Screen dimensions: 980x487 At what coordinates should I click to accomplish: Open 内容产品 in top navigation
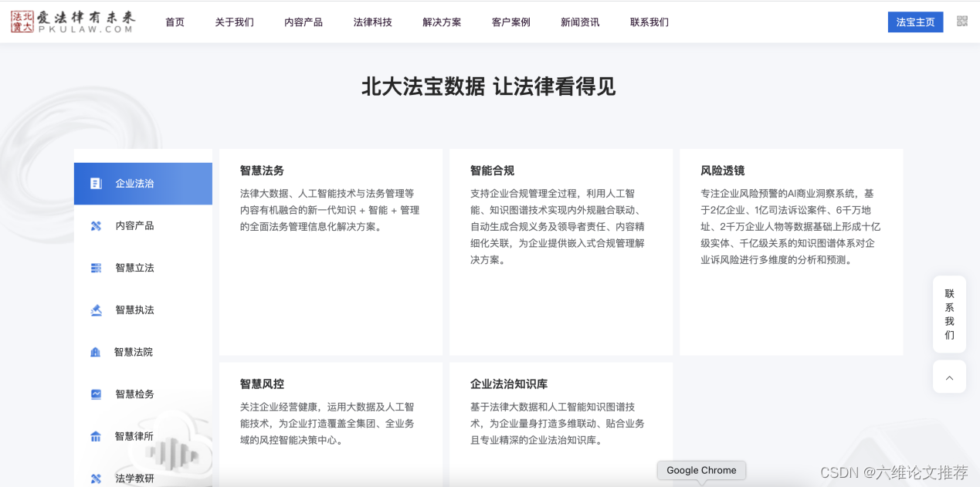coord(303,22)
